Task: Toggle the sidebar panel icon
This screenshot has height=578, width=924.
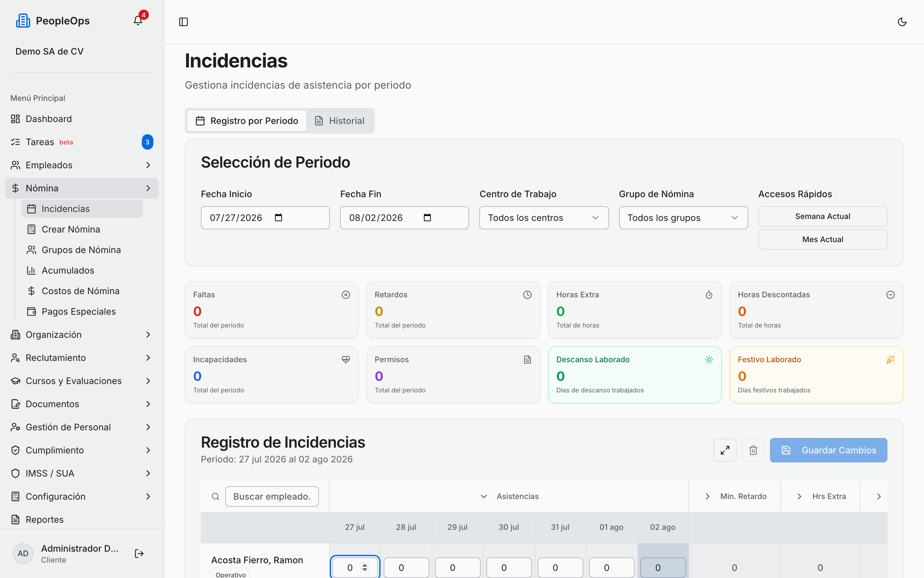Action: [x=183, y=22]
